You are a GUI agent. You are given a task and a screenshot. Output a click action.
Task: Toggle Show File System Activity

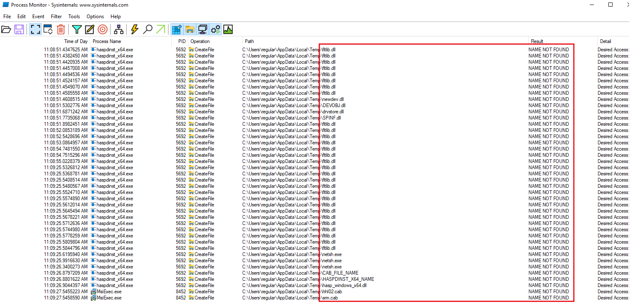(x=190, y=29)
